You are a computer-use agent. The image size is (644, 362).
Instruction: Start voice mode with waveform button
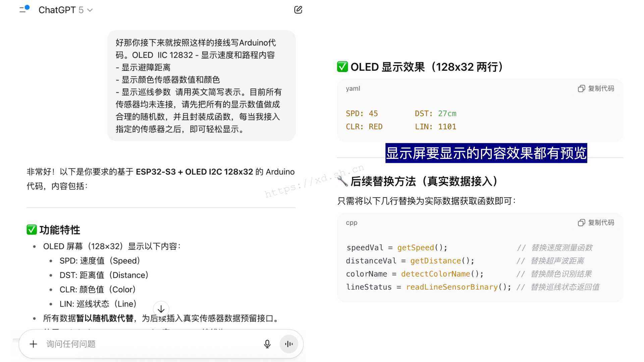click(x=289, y=344)
